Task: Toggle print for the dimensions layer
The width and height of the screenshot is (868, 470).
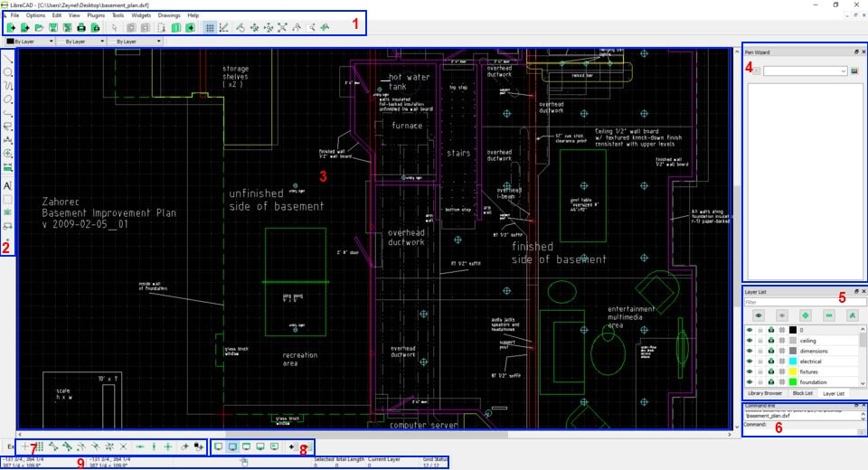Action: pos(771,351)
